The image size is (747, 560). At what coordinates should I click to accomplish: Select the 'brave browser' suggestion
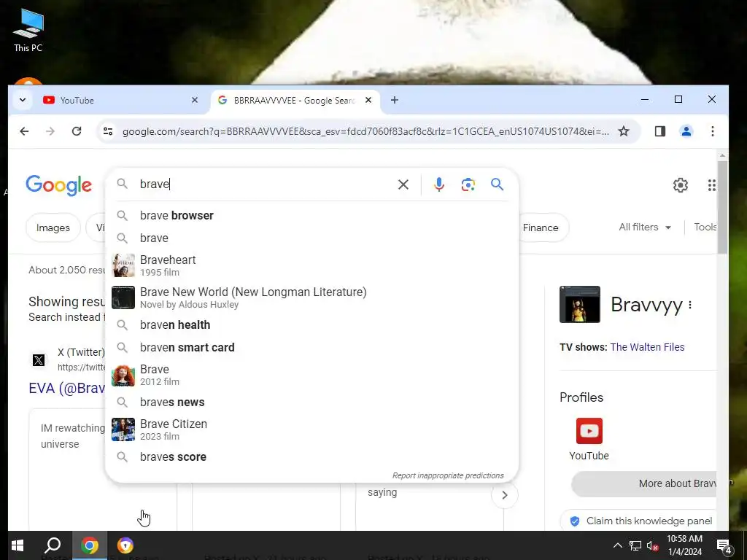(311, 216)
